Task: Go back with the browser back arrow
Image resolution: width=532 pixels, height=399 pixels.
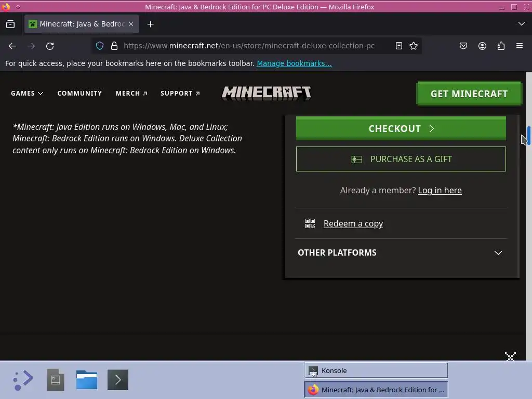Action: click(x=12, y=46)
